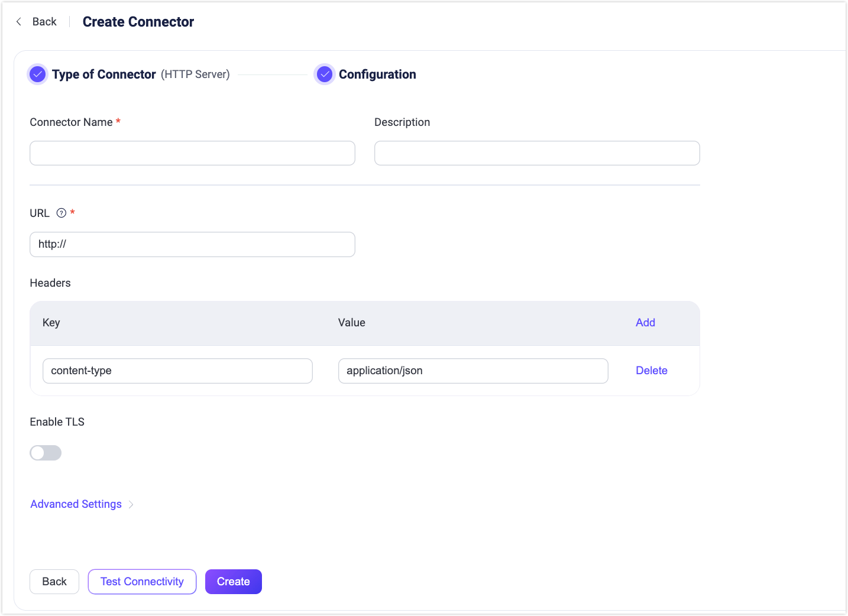Open the URL help tooltip icon
The width and height of the screenshot is (848, 616).
click(x=60, y=213)
